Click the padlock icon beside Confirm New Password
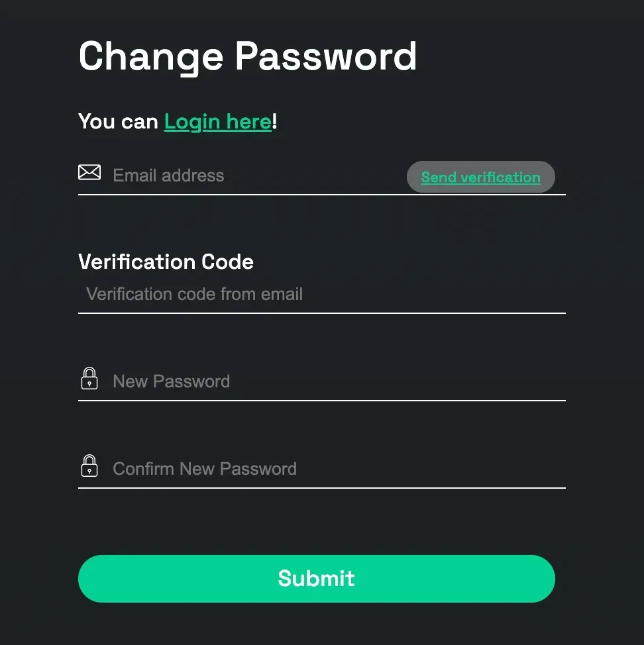The width and height of the screenshot is (644, 645). point(89,466)
